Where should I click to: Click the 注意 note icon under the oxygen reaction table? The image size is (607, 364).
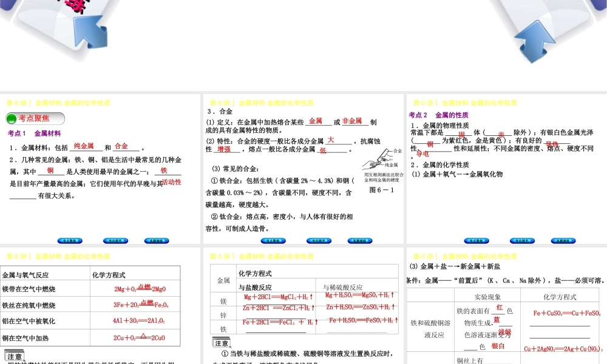coord(15,356)
